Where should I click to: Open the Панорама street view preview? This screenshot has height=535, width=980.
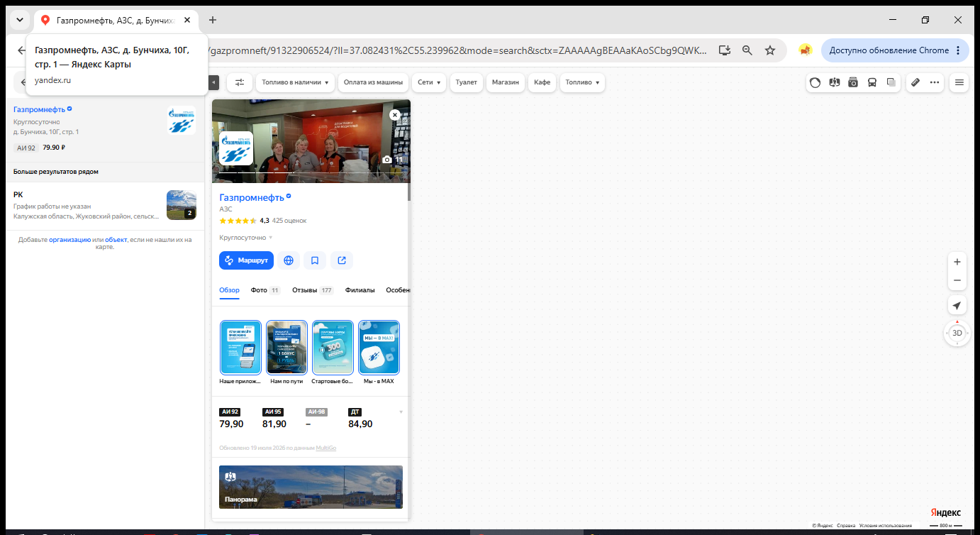pos(311,487)
